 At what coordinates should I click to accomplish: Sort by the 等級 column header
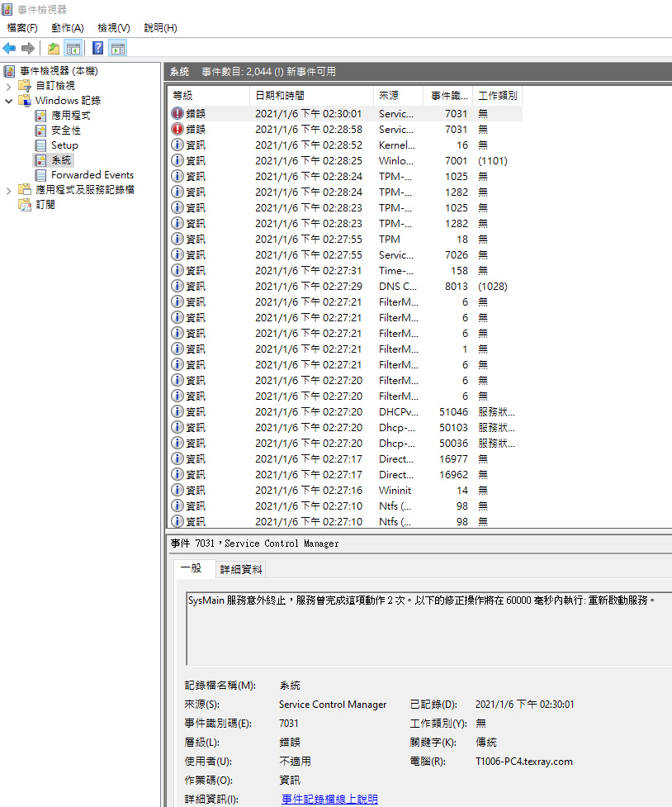coord(208,96)
